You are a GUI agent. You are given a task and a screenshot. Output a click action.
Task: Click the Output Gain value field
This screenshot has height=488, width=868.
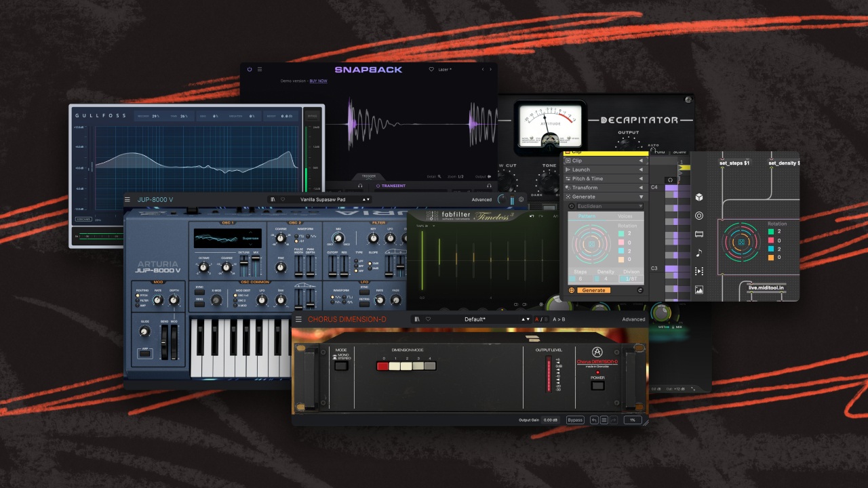click(x=550, y=420)
